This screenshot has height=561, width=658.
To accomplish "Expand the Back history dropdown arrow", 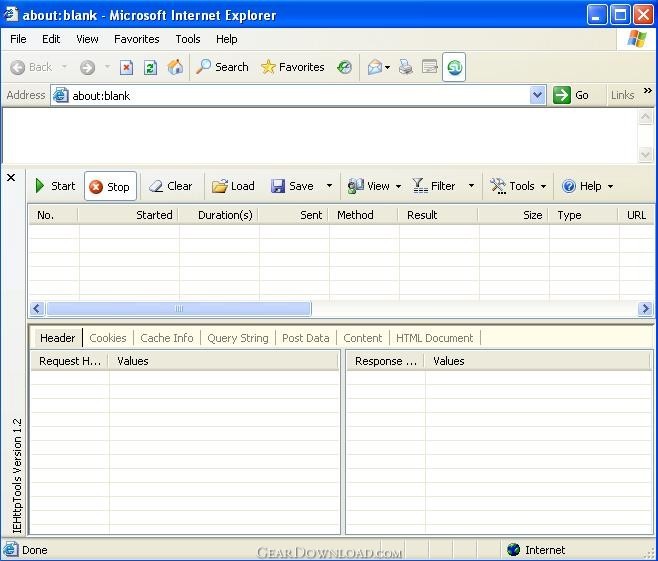I will (64, 67).
